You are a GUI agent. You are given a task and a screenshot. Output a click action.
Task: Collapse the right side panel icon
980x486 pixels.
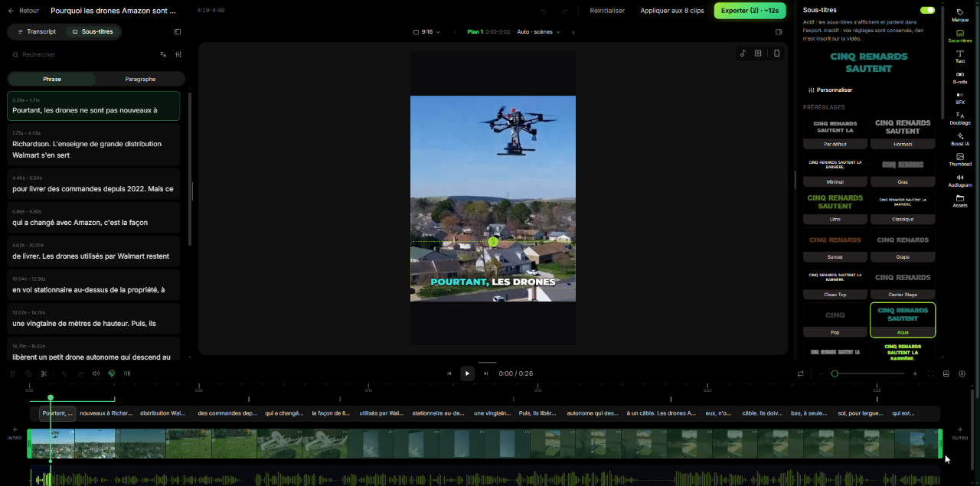tap(779, 32)
